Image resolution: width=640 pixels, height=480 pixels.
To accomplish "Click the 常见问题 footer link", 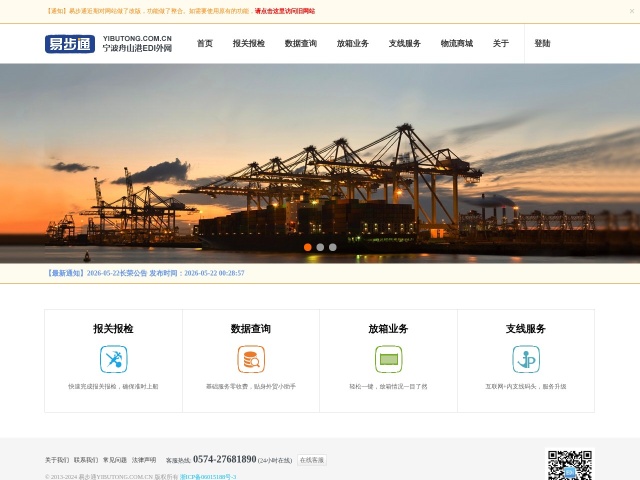I will (x=115, y=460).
